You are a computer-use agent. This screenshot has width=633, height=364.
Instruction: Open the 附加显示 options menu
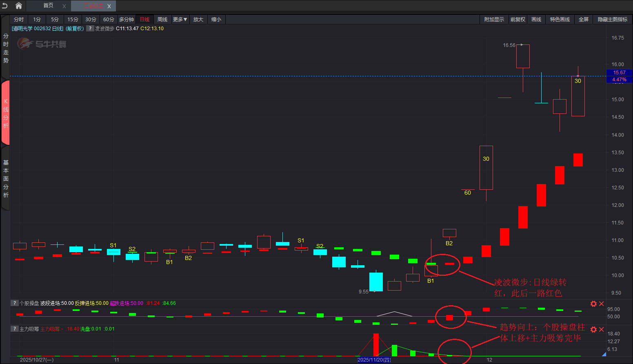[494, 20]
